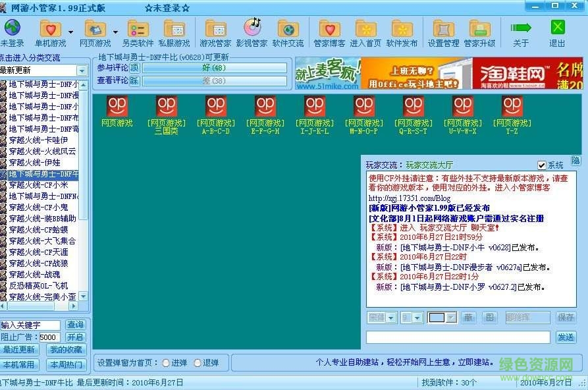Open the 单机游戏 folder icon
This screenshot has width=588, height=390.
(x=50, y=28)
